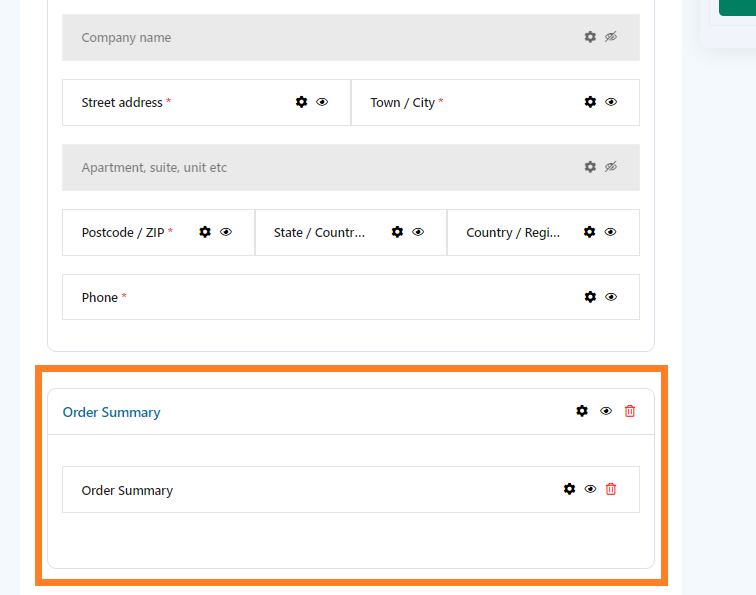This screenshot has height=595, width=756.
Task: Select the Company name field row
Action: [x=351, y=38]
